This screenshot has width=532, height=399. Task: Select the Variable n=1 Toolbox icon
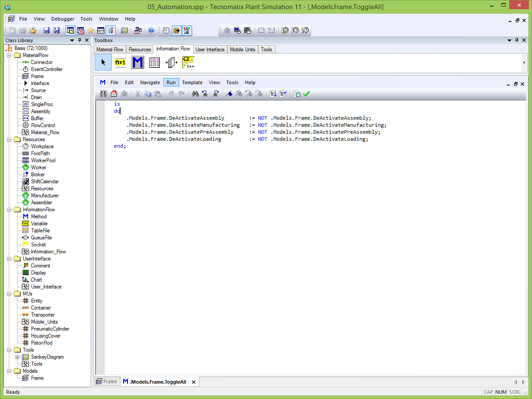120,62
